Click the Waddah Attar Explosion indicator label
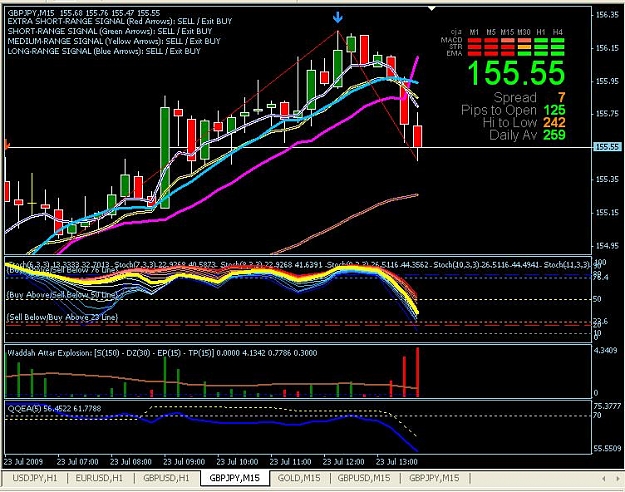Image resolution: width=625 pixels, height=492 pixels. (x=162, y=353)
